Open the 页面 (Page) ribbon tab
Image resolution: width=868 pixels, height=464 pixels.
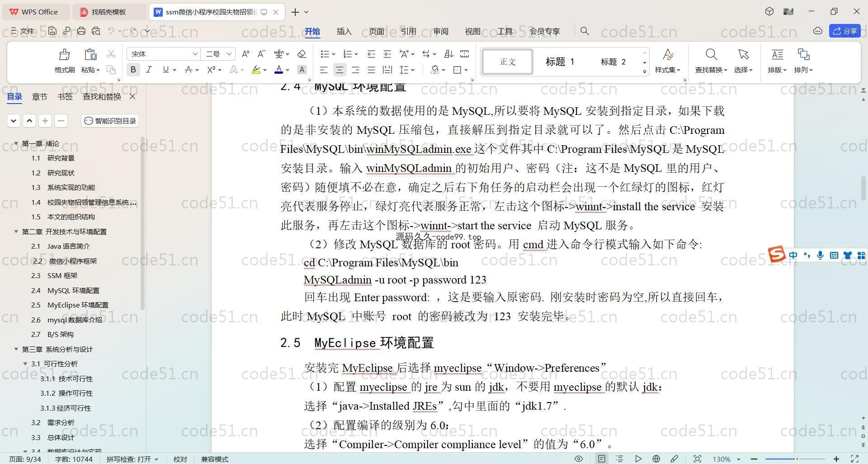point(376,31)
